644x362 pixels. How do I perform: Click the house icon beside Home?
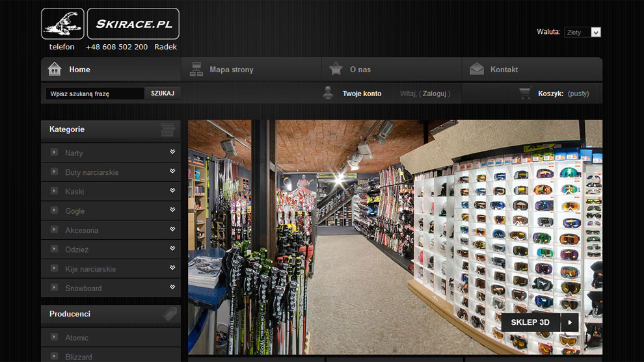(x=55, y=69)
